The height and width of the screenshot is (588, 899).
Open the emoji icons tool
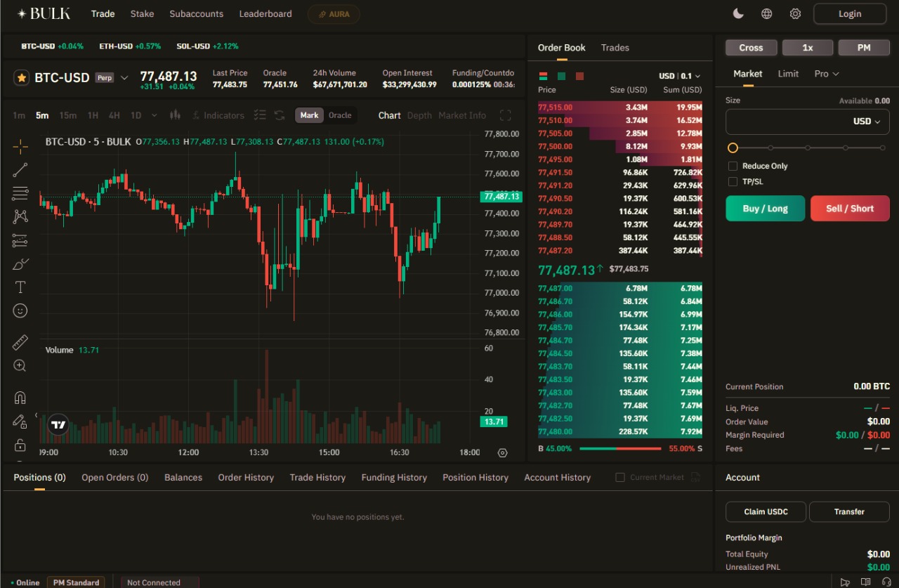pos(20,311)
